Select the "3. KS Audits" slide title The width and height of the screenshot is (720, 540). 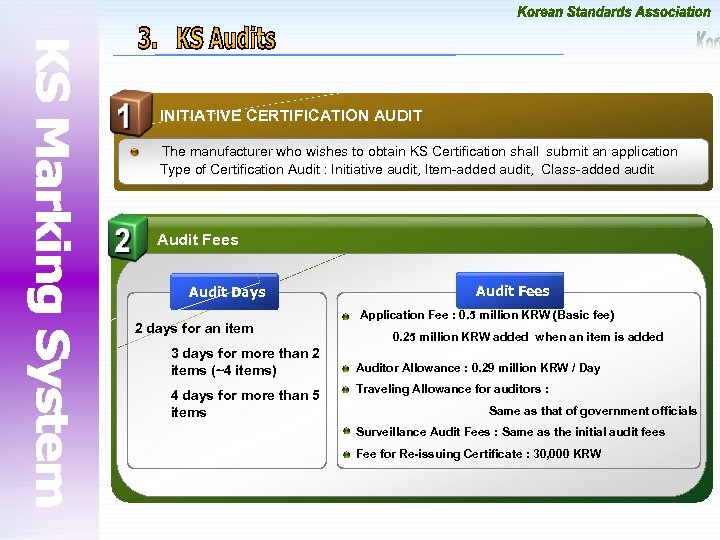207,38
